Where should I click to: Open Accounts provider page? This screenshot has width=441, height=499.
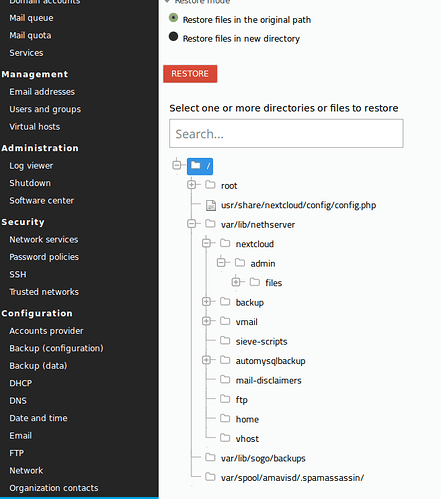tap(46, 331)
